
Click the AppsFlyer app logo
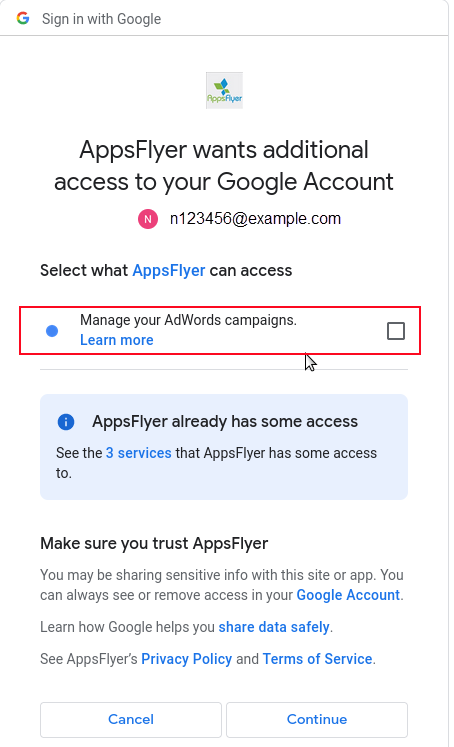tap(224, 91)
